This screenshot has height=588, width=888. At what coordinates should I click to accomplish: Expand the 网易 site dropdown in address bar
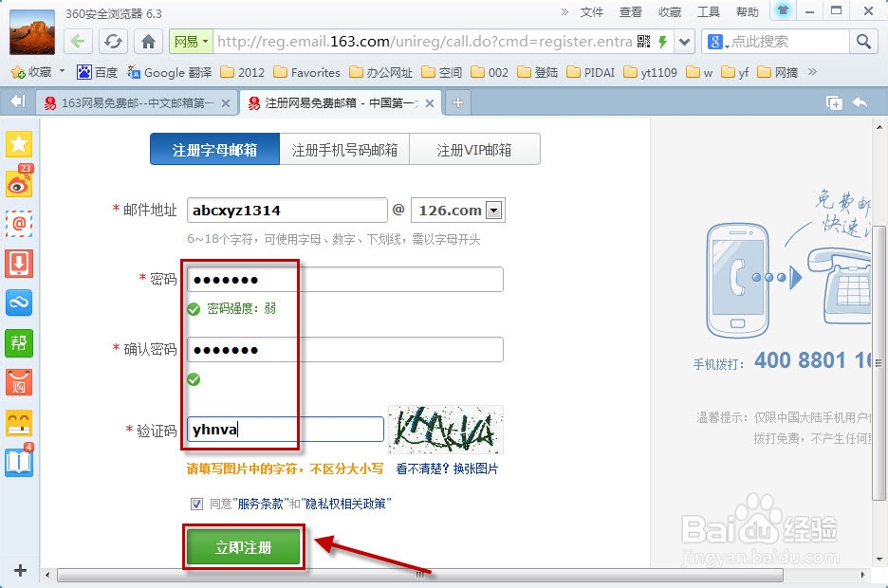pos(206,41)
